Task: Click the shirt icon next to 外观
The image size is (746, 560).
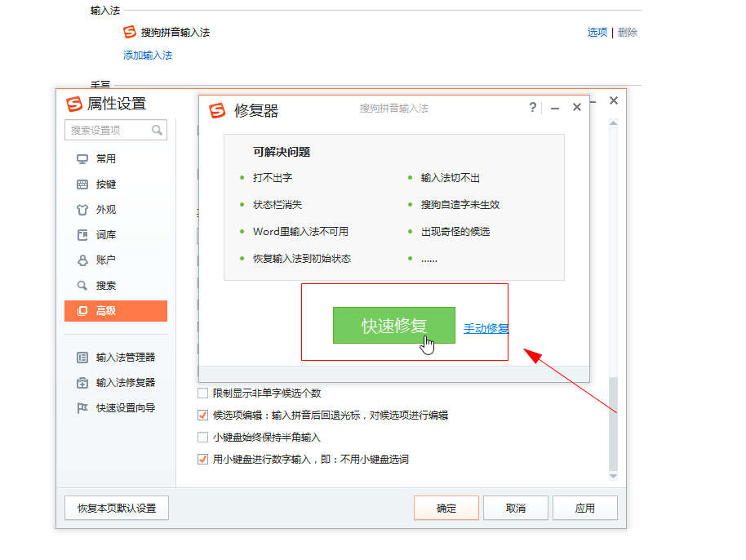Action: click(x=82, y=209)
